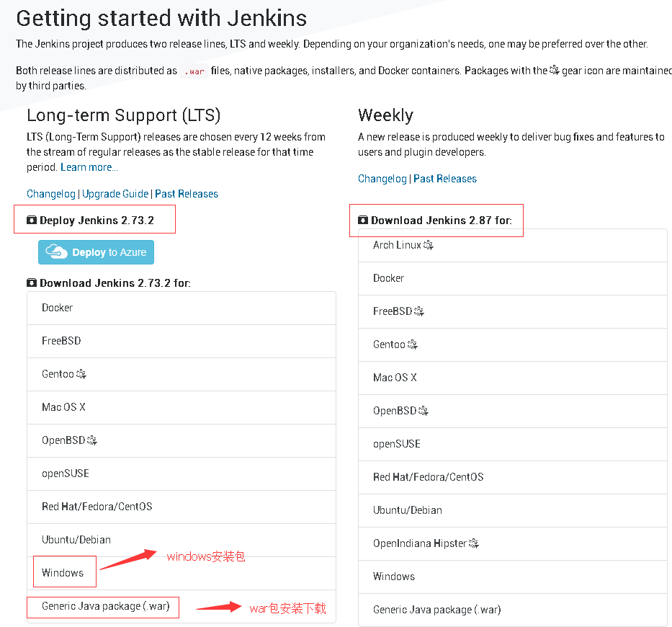Click the gear icon next to Arch Linux
This screenshot has height=627, width=672.
click(x=429, y=245)
